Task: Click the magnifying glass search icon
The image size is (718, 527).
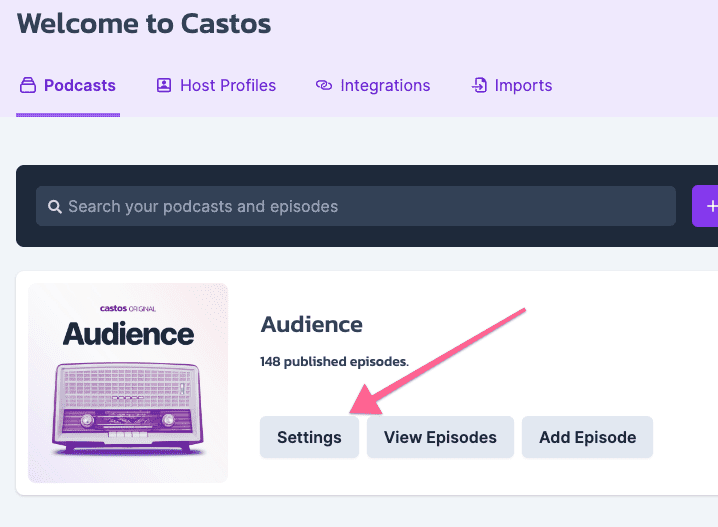Action: tap(54, 206)
